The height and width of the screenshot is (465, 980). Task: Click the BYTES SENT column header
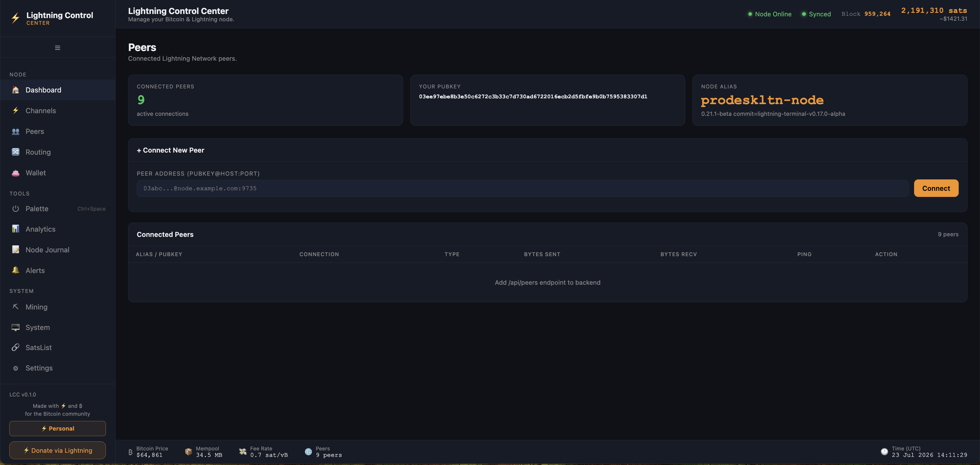pyautogui.click(x=542, y=254)
